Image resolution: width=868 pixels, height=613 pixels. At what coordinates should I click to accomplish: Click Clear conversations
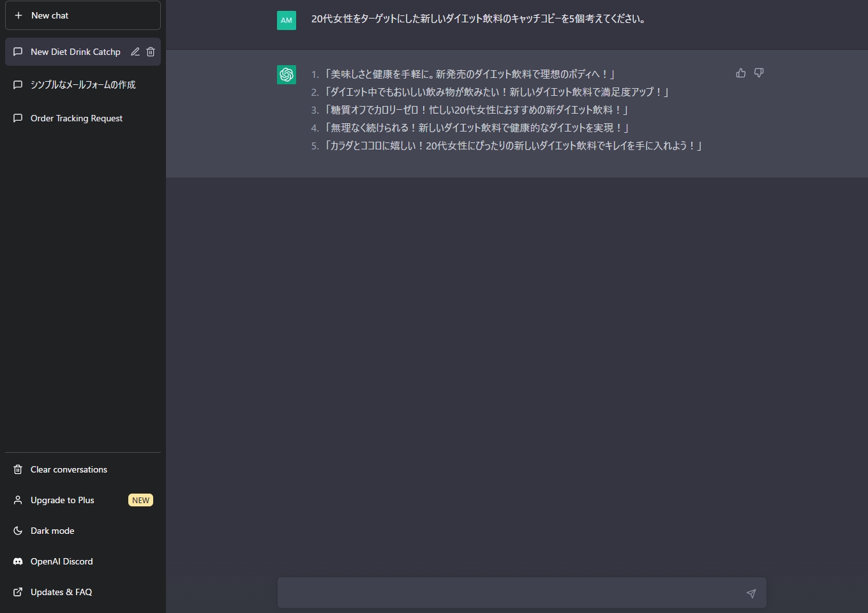(x=83, y=469)
